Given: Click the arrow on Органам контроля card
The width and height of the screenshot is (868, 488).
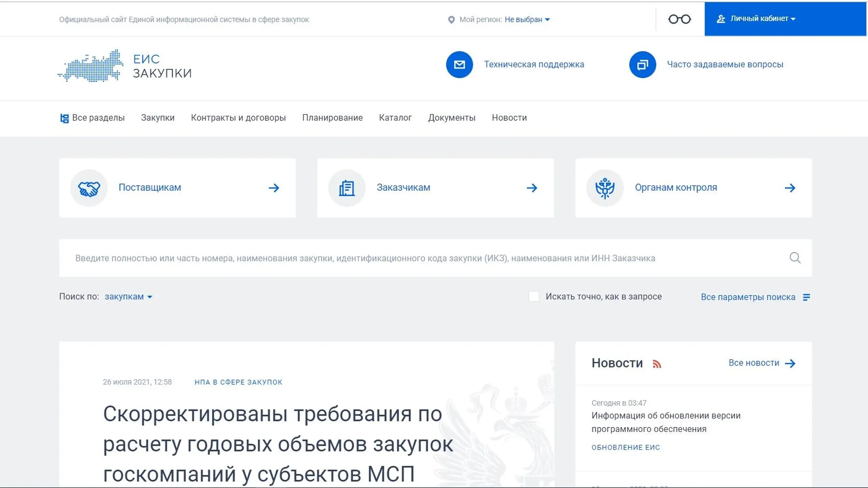Looking at the screenshot, I should coord(790,188).
